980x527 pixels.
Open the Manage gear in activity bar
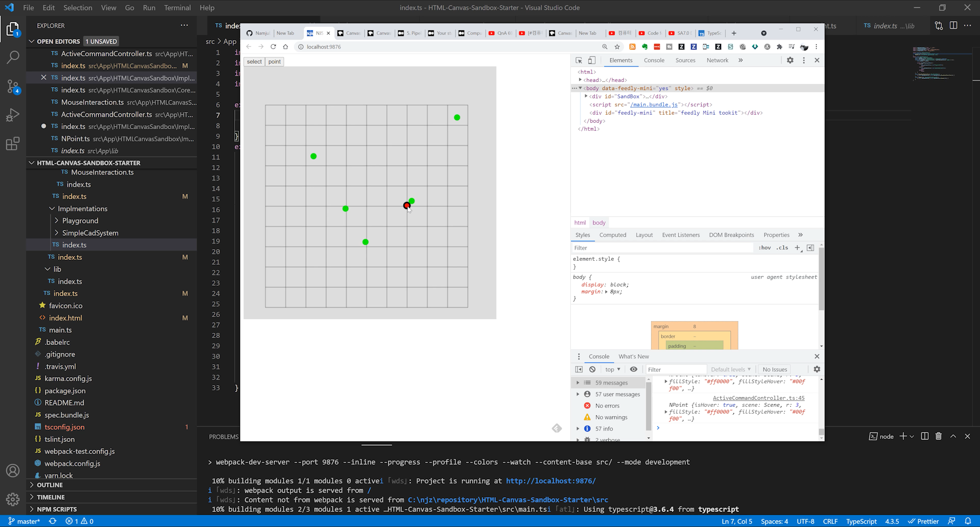(x=13, y=499)
